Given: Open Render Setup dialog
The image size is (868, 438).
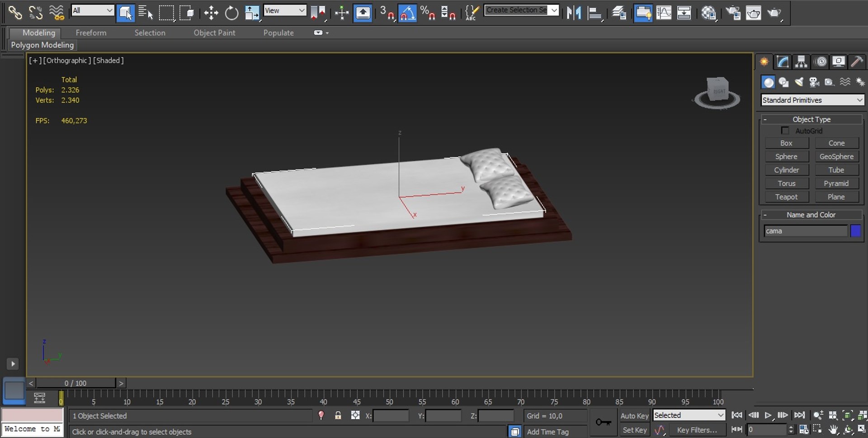Looking at the screenshot, I should point(733,13).
